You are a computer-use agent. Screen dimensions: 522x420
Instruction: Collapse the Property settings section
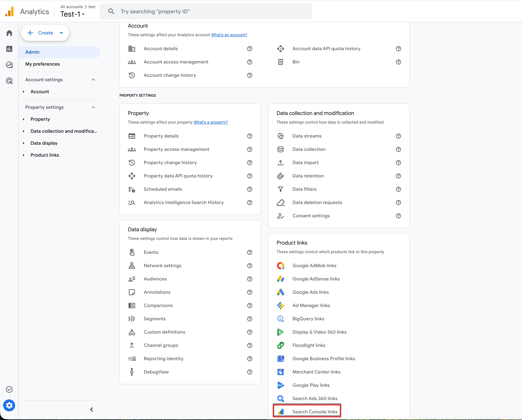93,107
